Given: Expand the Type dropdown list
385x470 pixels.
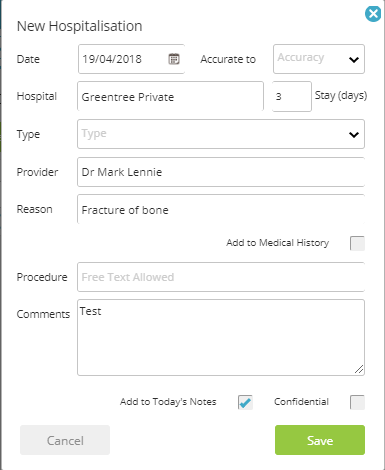Looking at the screenshot, I should point(221,134).
